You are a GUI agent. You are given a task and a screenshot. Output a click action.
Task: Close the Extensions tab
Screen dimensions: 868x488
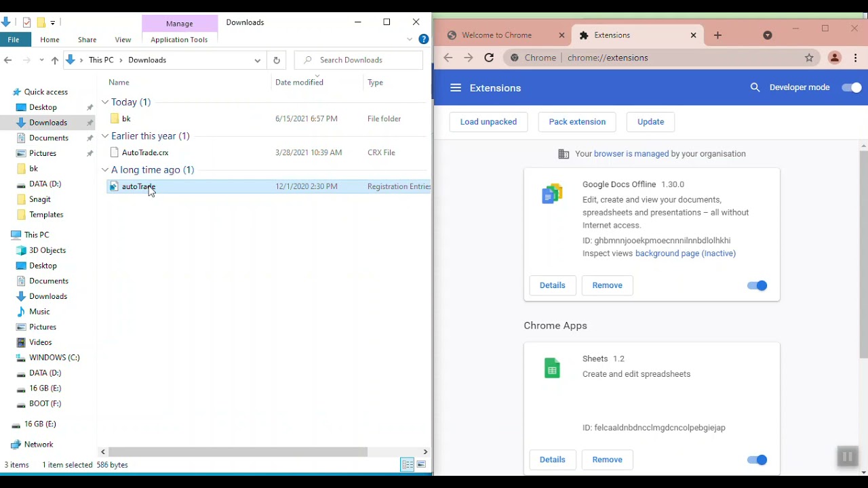coord(693,35)
